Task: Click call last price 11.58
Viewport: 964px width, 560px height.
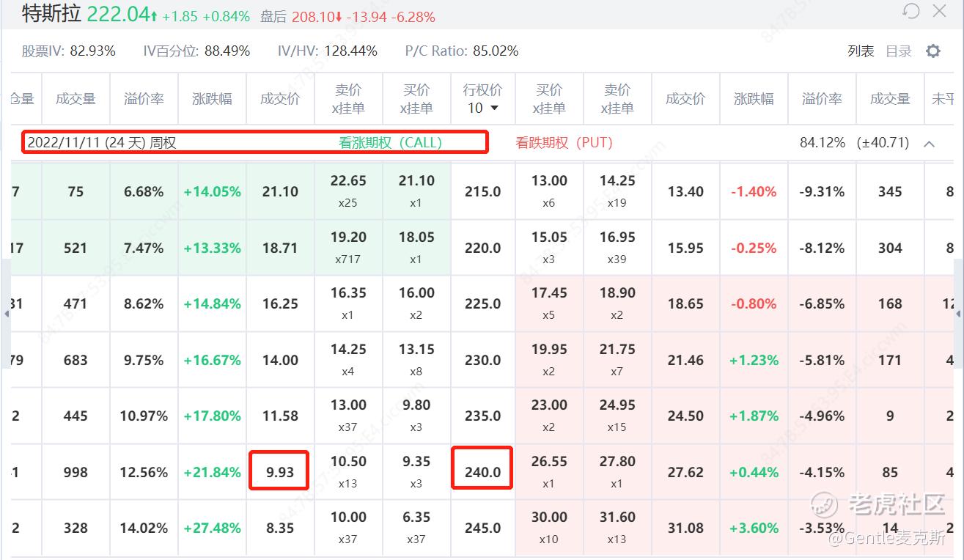Action: 280,416
